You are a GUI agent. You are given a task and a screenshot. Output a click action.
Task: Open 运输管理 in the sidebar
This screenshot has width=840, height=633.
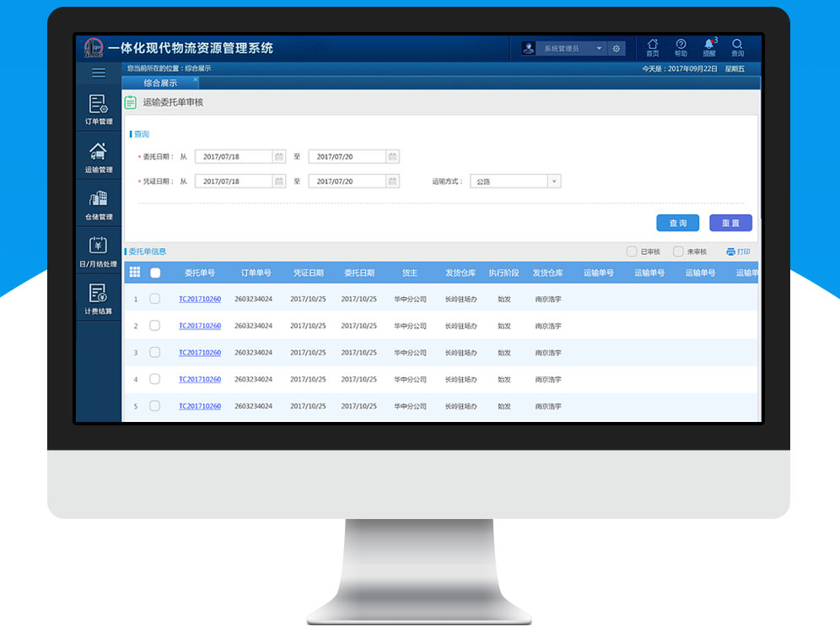tap(99, 158)
